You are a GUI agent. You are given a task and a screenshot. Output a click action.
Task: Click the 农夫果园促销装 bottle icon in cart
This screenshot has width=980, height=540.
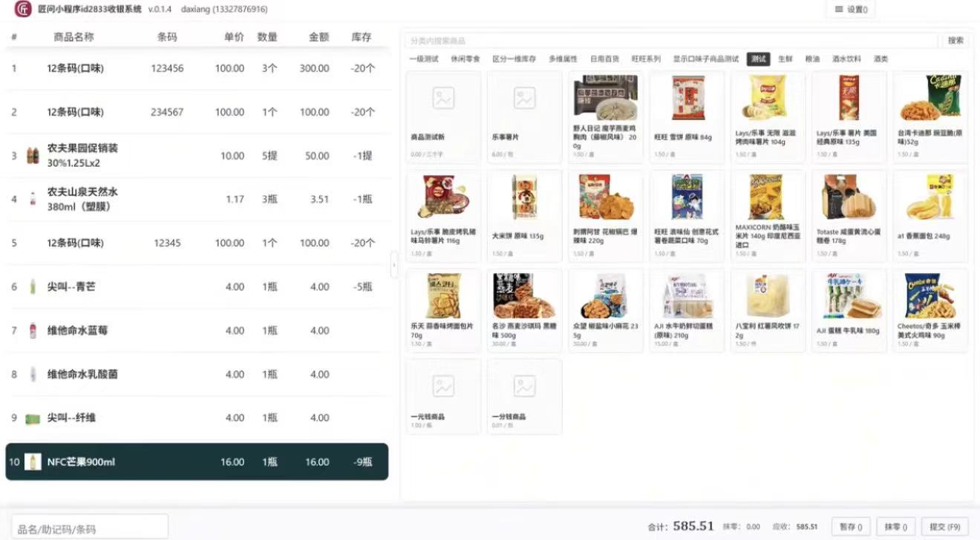[33, 156]
